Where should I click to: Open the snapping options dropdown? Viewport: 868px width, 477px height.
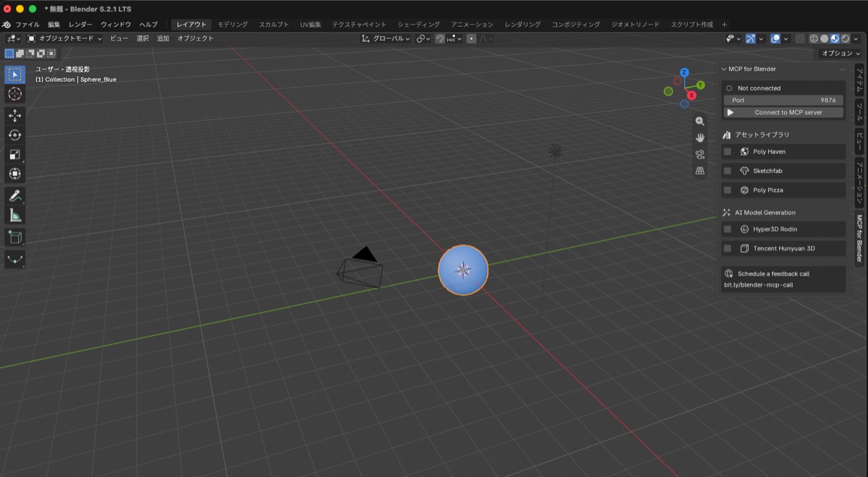pyautogui.click(x=455, y=38)
